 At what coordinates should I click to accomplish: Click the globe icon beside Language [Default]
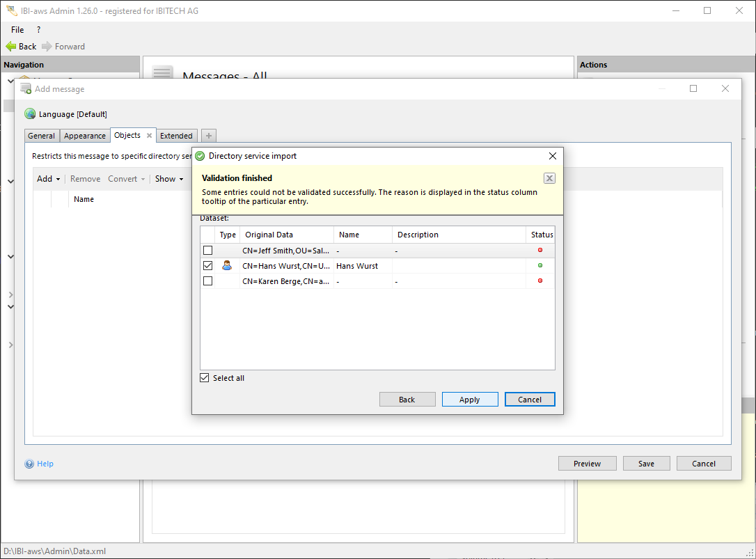coord(30,114)
